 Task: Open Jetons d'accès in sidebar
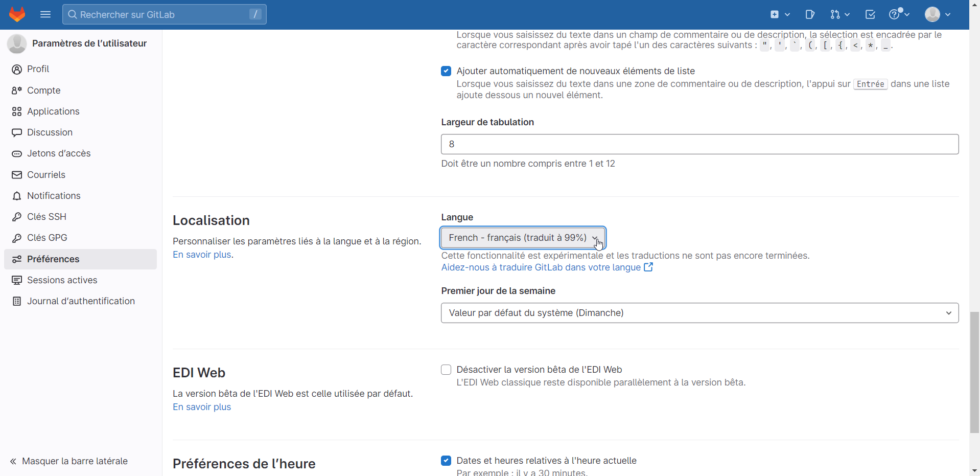tap(59, 153)
